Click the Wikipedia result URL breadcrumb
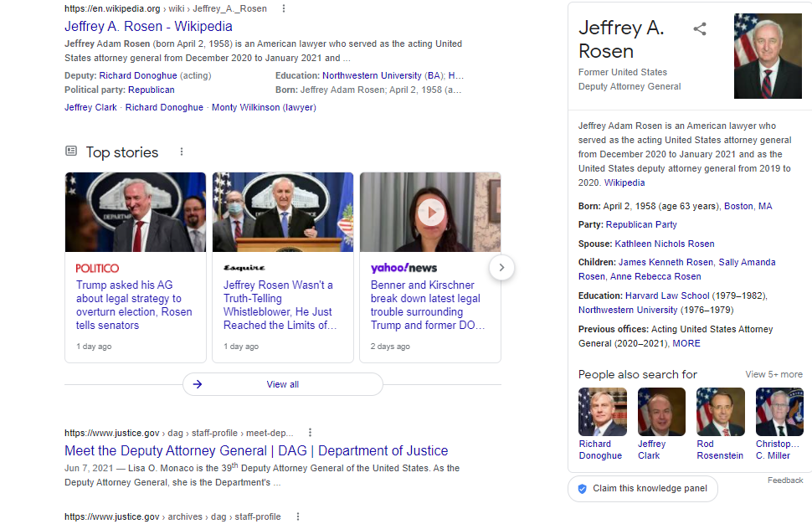812x524 pixels. [x=166, y=9]
